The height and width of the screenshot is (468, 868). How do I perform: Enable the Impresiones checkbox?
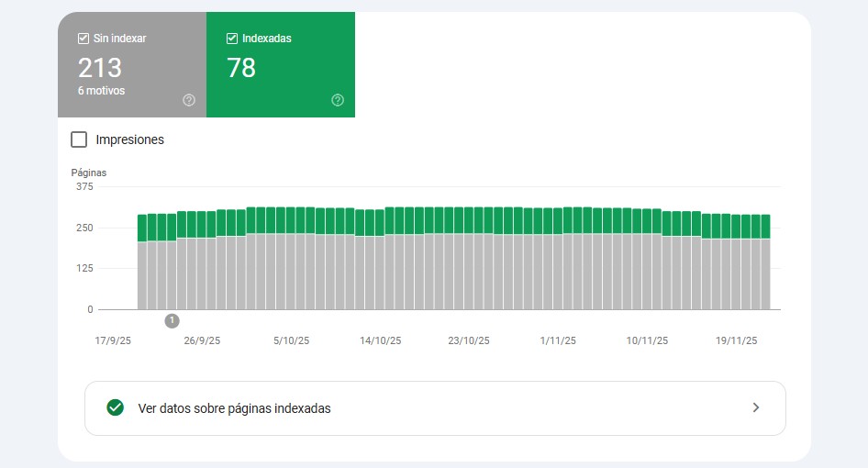pyautogui.click(x=80, y=139)
